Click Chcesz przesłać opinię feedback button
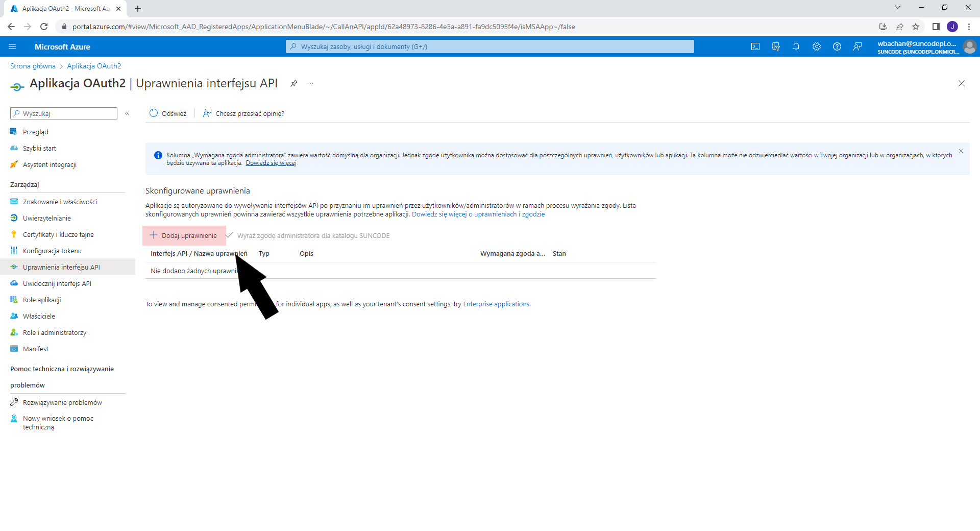 point(243,113)
